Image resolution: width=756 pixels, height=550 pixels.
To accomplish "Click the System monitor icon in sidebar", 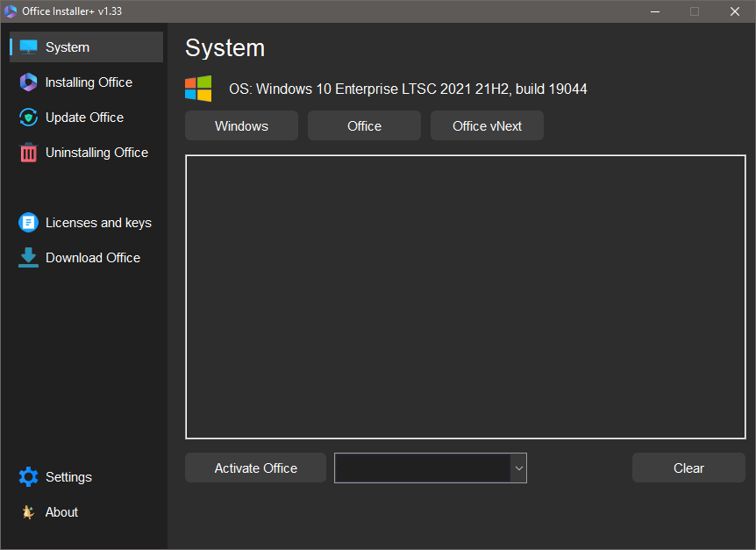I will (x=29, y=47).
